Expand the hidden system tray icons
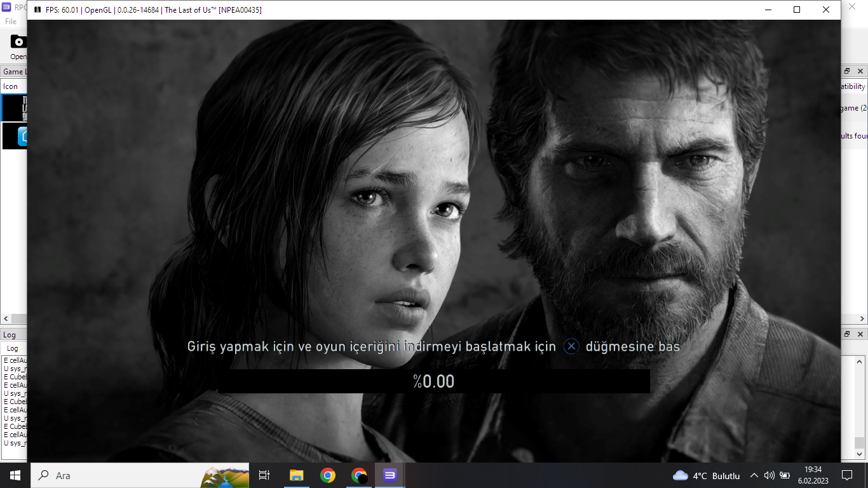This screenshot has width=868, height=488. click(x=754, y=475)
